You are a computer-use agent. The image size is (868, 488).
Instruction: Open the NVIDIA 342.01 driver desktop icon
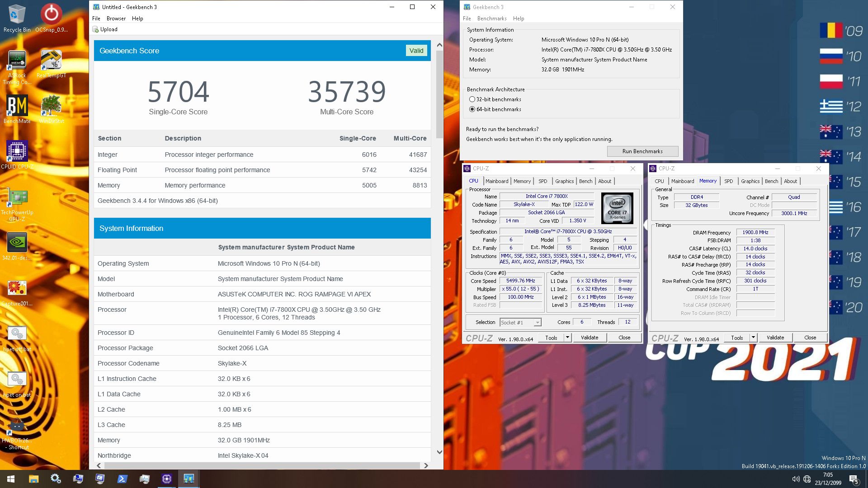17,246
